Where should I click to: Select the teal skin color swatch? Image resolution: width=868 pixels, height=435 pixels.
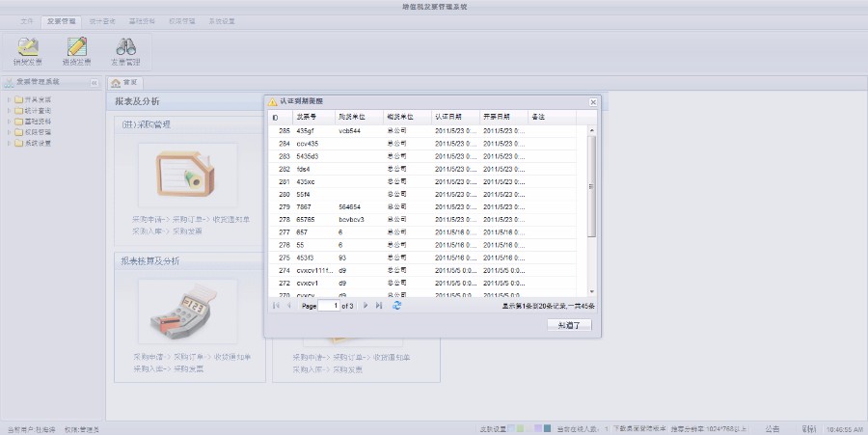pyautogui.click(x=547, y=428)
